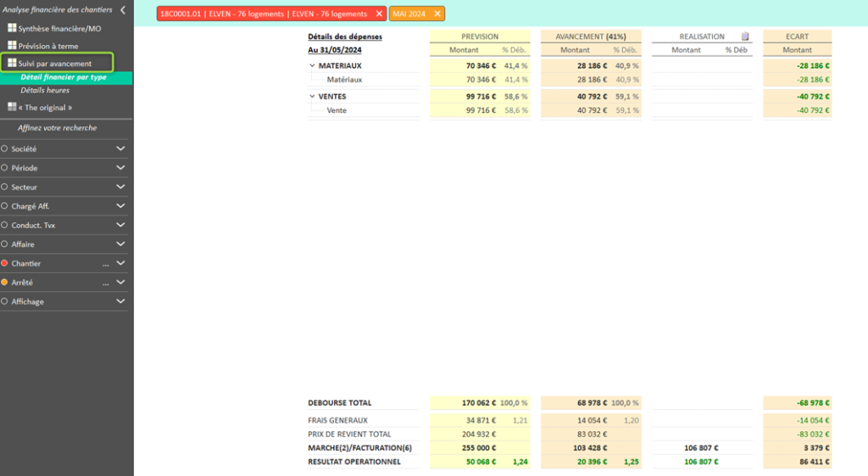Open Synthèse financière/MO sheet

pyautogui.click(x=58, y=28)
